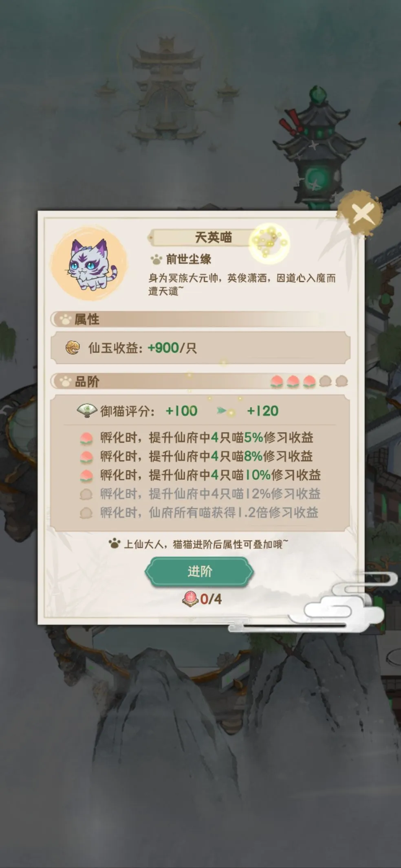Viewport: 401px width, 868px height.
Task: Tap the 仙玉收益 +900/只 attribute bar
Action: [200, 348]
